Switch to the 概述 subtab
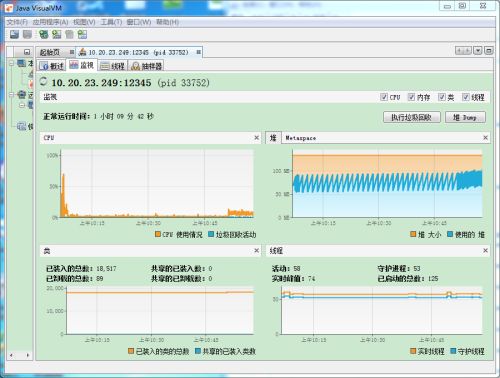This screenshot has width=500, height=378. [x=52, y=66]
